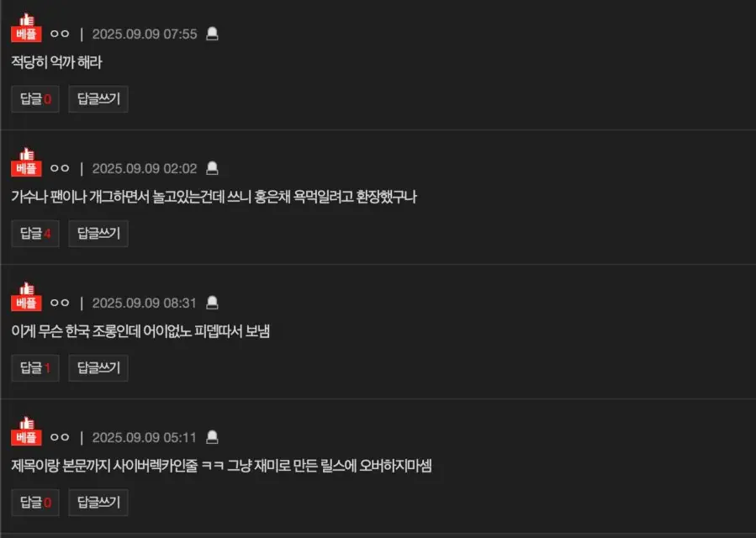Click the ㅇㅇ username on the 02:02 comment

[x=60, y=168]
